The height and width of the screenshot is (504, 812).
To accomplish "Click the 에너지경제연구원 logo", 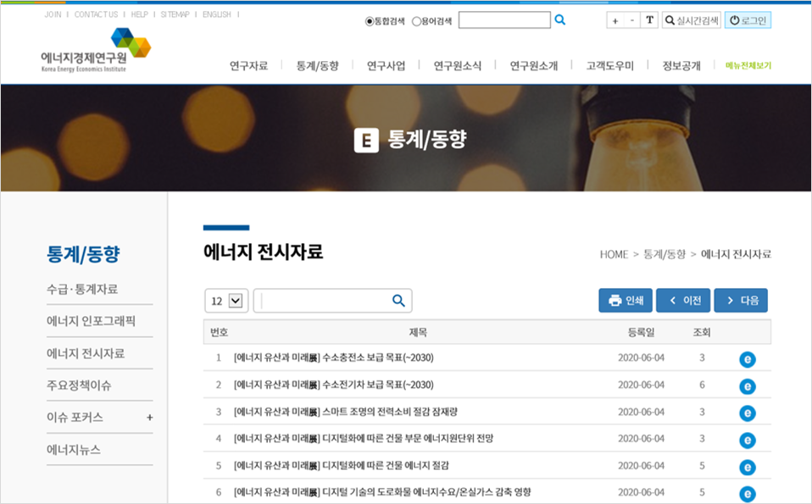I will (95, 51).
